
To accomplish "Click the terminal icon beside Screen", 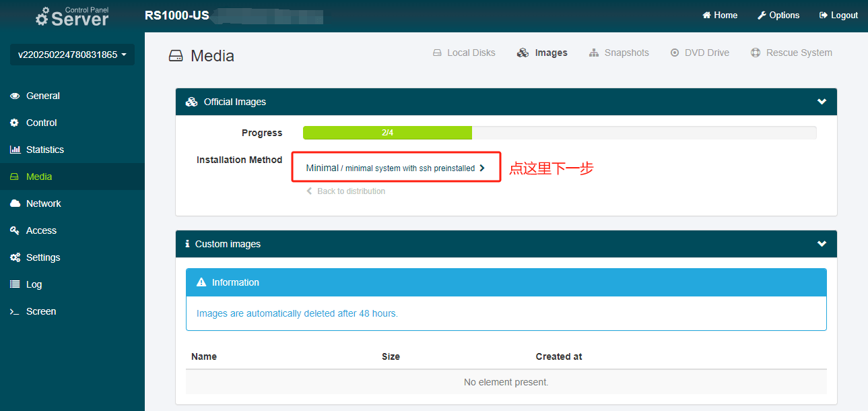I will (x=15, y=312).
